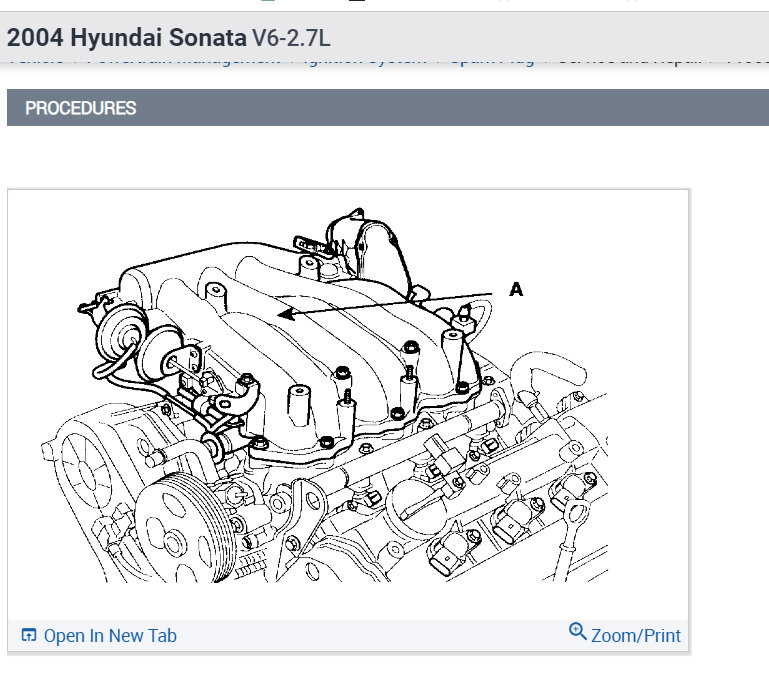This screenshot has height=685, width=769.
Task: Click the Zoom/Print magnifier icon
Action: coord(577,632)
